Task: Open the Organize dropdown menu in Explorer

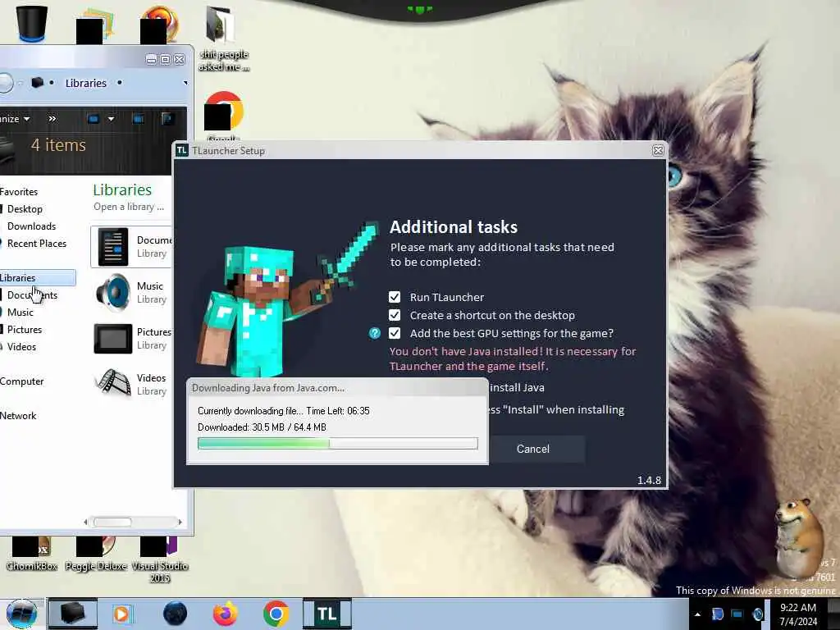Action: click(15, 119)
